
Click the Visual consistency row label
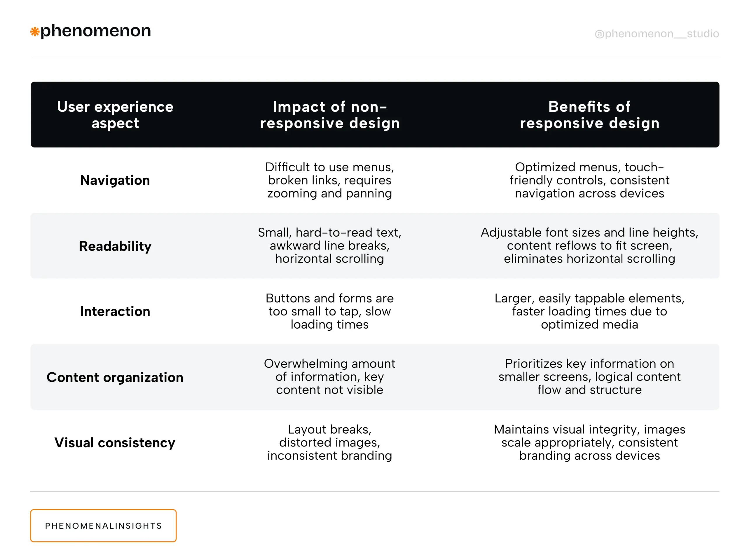(x=115, y=443)
